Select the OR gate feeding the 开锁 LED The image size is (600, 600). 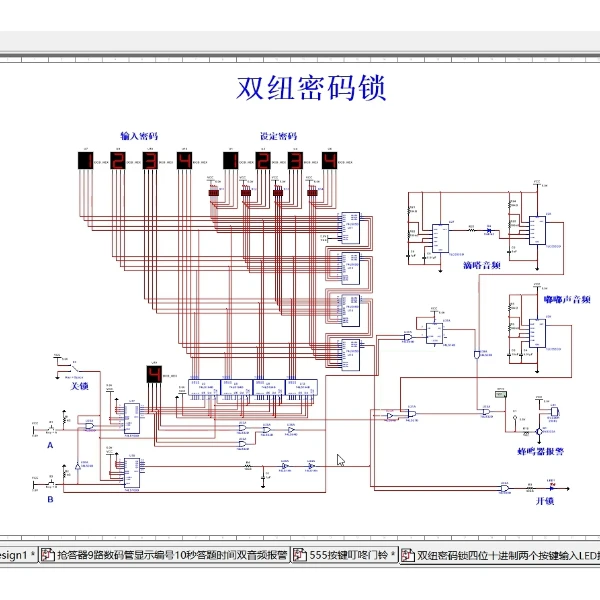point(505,489)
